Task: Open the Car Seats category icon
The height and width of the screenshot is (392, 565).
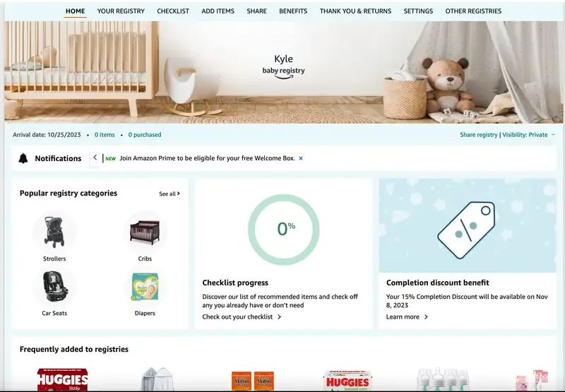Action: click(55, 287)
